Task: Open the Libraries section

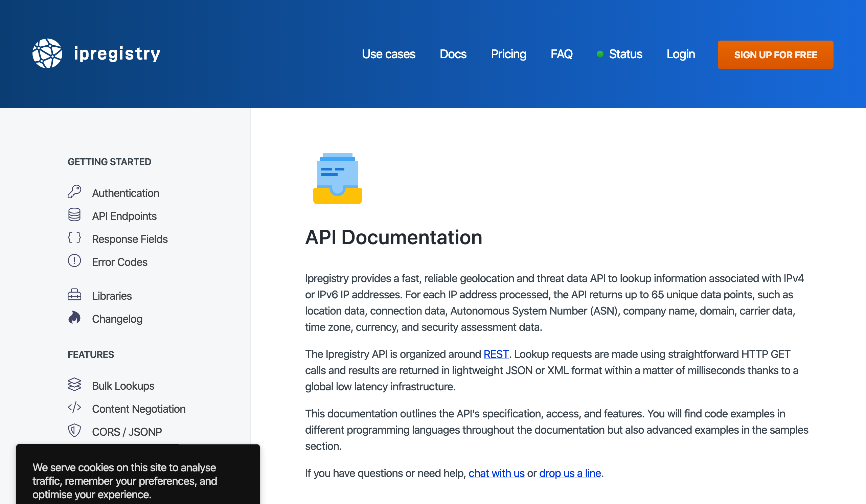Action: click(112, 296)
